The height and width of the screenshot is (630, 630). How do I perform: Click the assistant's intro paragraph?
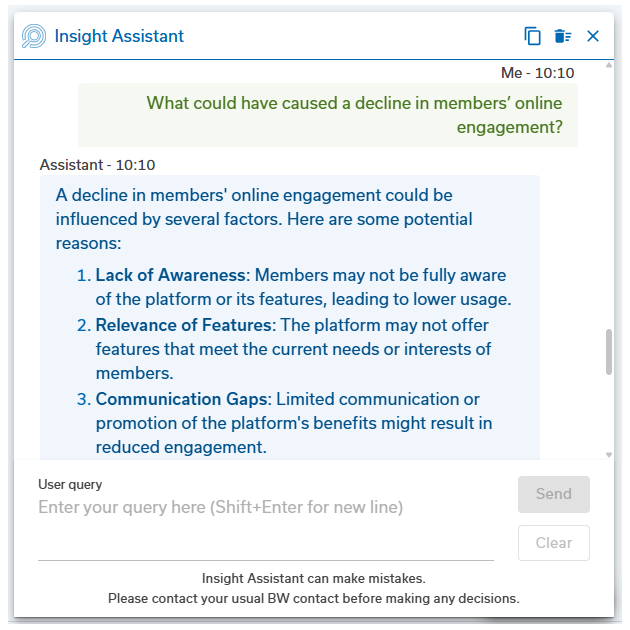click(x=264, y=219)
